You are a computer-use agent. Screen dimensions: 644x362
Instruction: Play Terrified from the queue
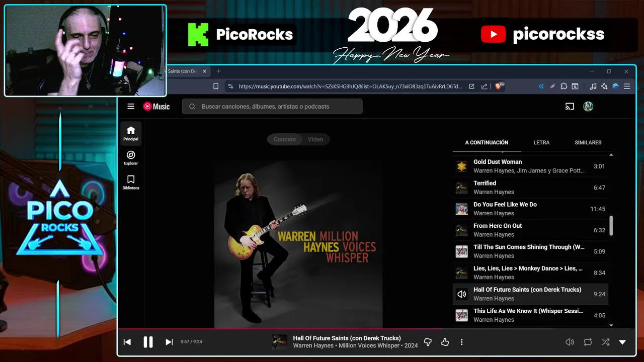coord(530,188)
